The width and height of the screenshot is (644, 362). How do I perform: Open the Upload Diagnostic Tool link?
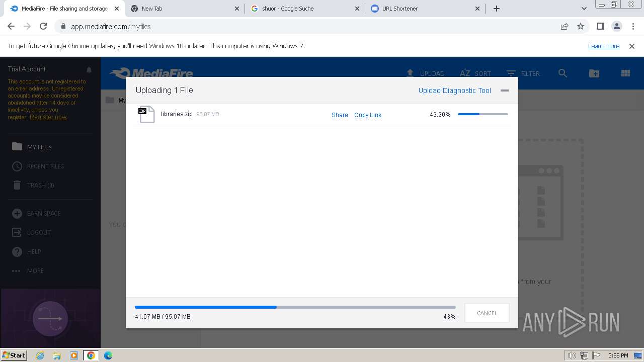[x=455, y=90]
